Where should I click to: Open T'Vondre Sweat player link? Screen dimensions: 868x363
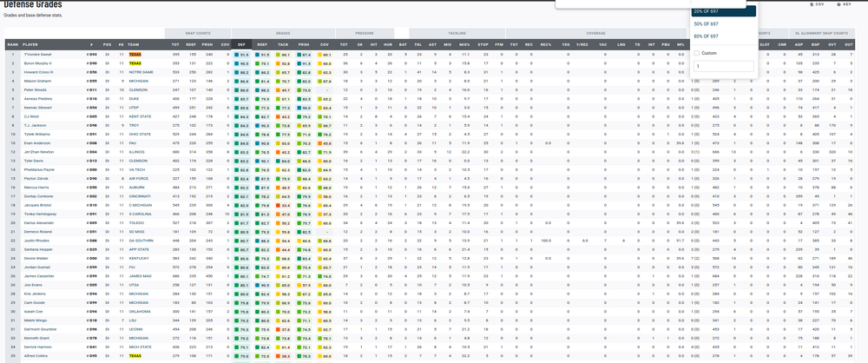coord(38,54)
